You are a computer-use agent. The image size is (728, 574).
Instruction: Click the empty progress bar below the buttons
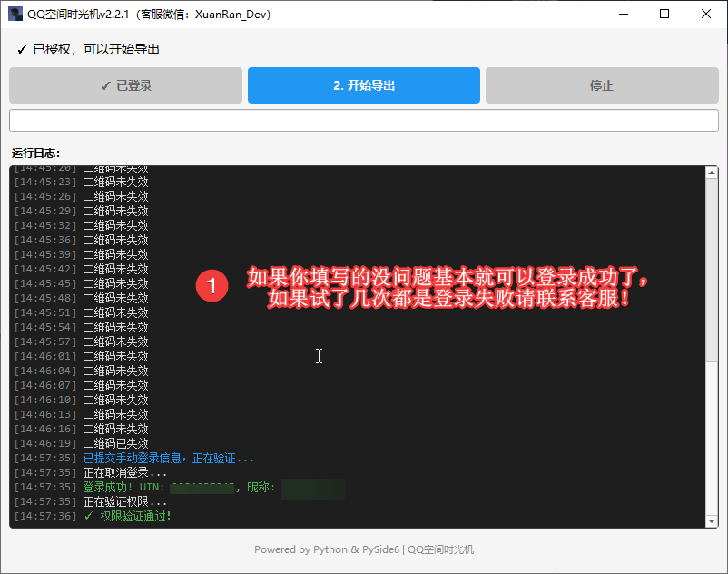[x=363, y=120]
